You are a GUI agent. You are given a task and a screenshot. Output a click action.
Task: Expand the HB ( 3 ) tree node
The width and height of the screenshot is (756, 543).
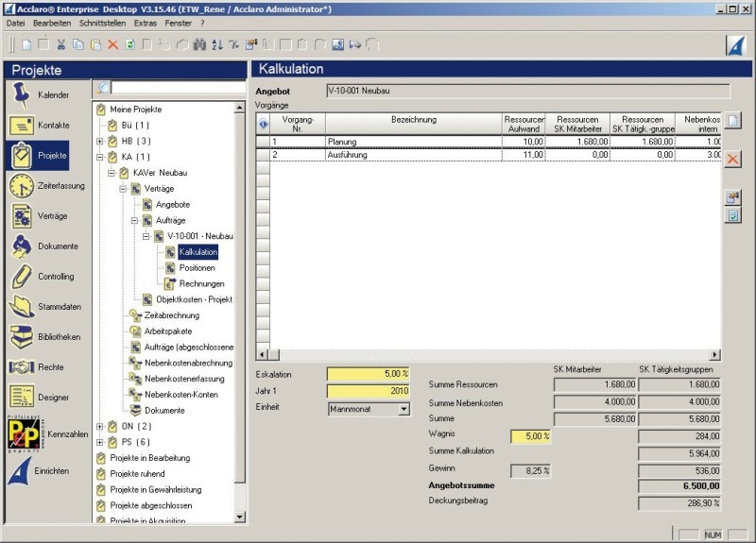(100, 142)
